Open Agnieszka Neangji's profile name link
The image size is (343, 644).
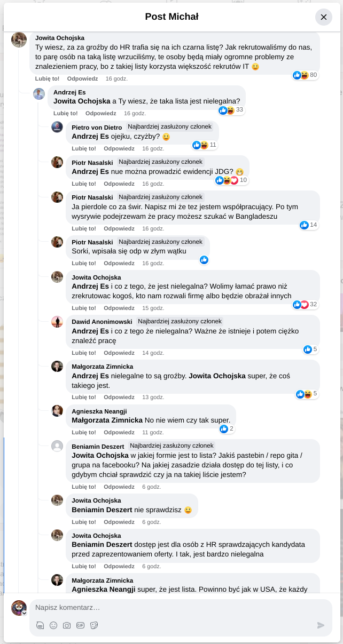point(99,411)
